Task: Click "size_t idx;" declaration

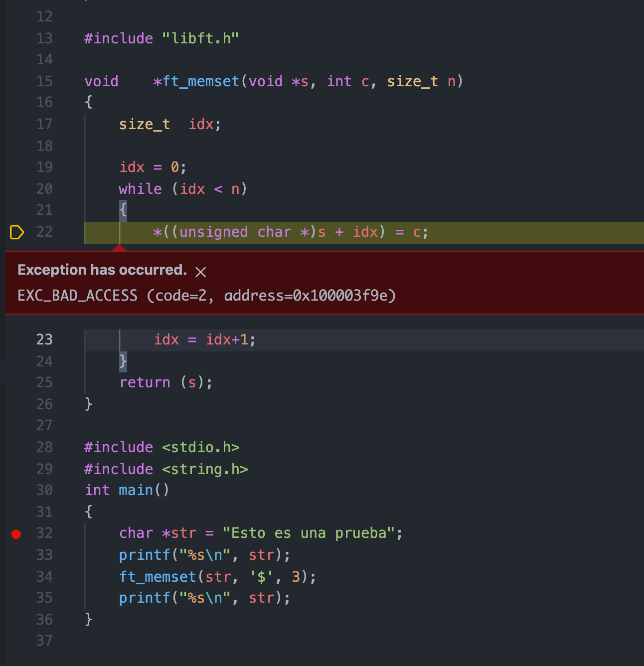Action: [170, 124]
